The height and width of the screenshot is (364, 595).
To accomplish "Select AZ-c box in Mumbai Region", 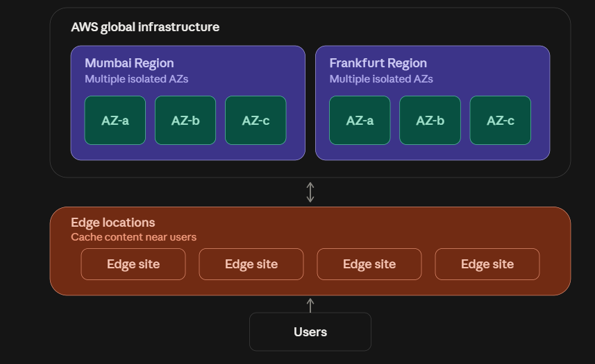I will (255, 121).
